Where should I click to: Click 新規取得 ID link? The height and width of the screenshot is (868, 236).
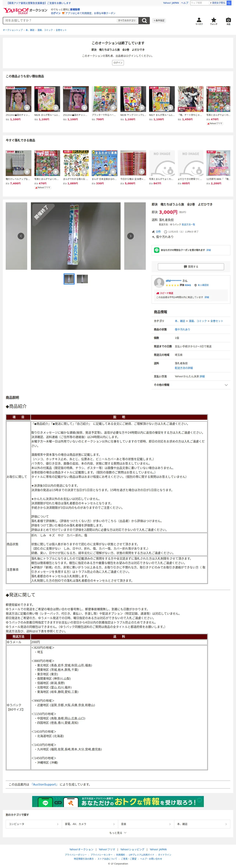click(x=75, y=9)
